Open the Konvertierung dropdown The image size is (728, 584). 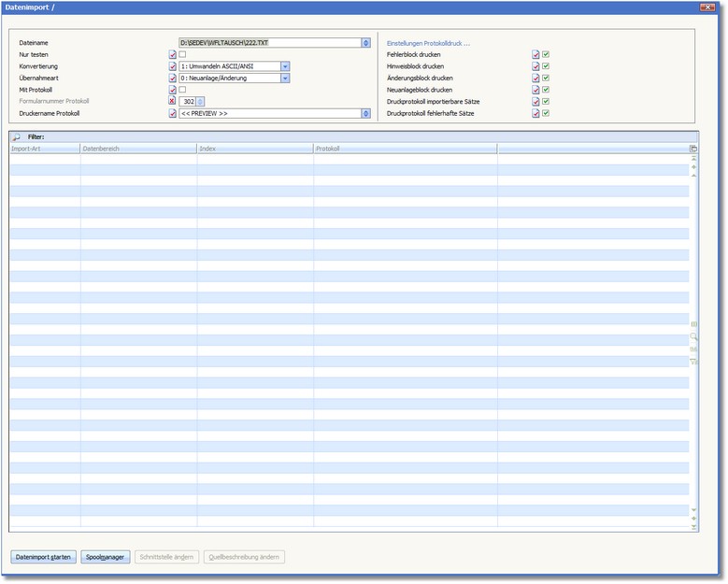(x=285, y=66)
